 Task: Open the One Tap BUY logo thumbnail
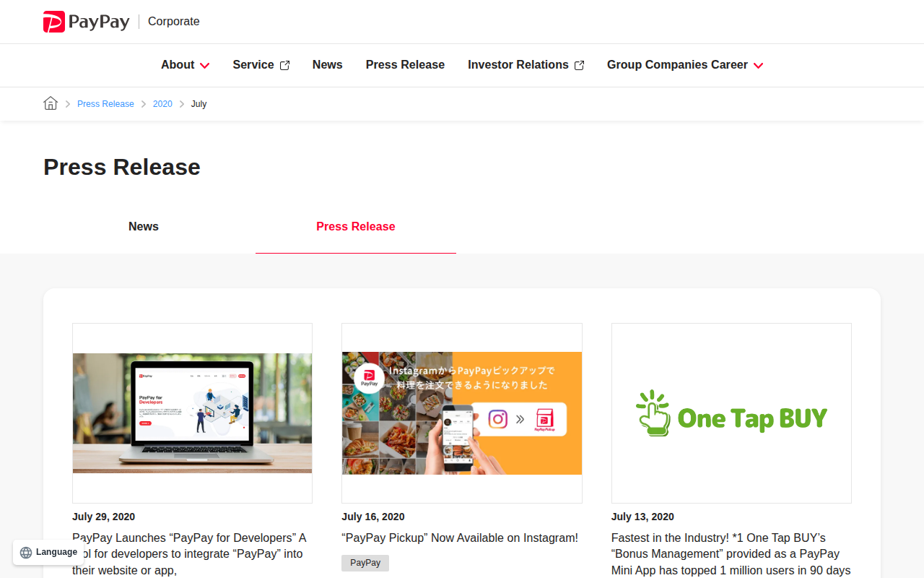[x=731, y=413]
